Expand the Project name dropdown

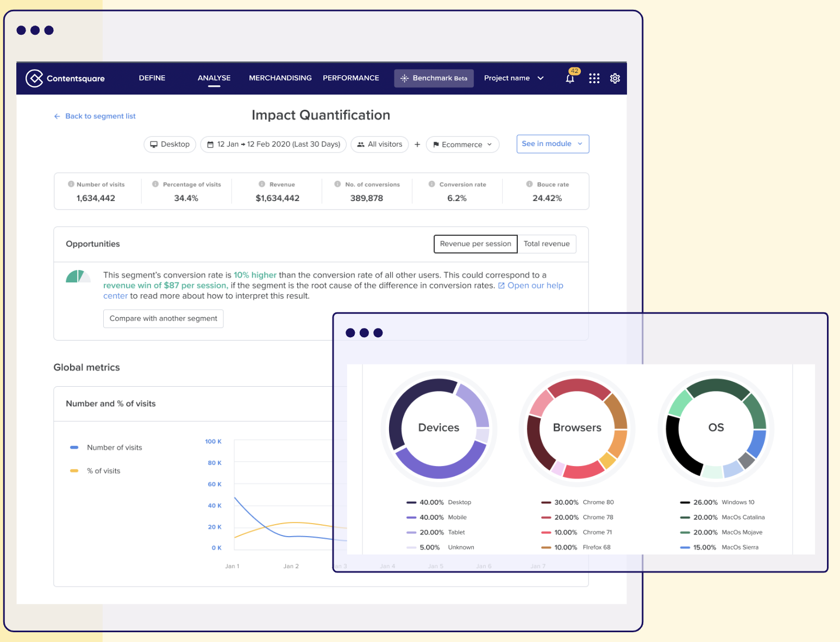(x=513, y=78)
